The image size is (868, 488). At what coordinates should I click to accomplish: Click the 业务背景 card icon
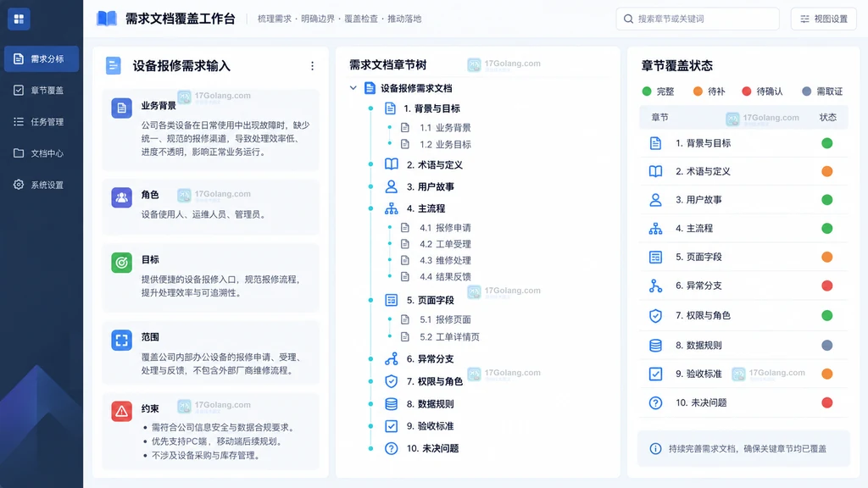tap(122, 108)
